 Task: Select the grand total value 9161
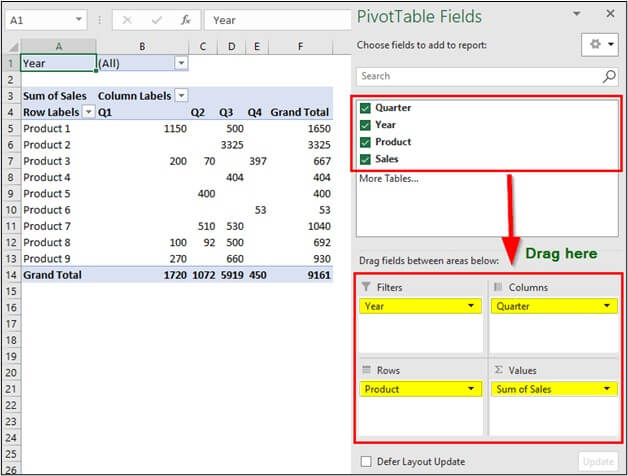(x=319, y=275)
